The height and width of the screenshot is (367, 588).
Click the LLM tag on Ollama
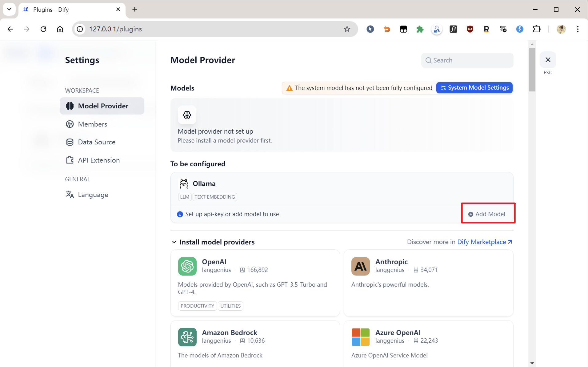185,197
